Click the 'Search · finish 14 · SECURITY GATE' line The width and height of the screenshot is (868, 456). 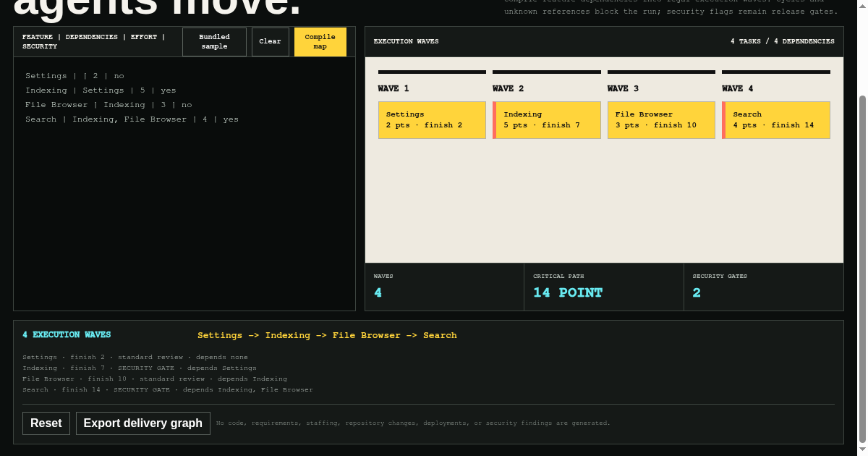[168, 390]
